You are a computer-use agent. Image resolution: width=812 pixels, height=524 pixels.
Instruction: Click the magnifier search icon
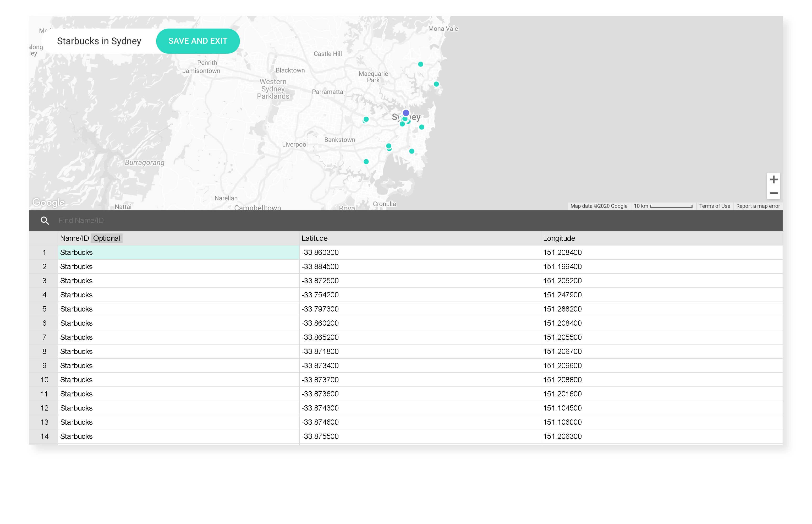45,221
